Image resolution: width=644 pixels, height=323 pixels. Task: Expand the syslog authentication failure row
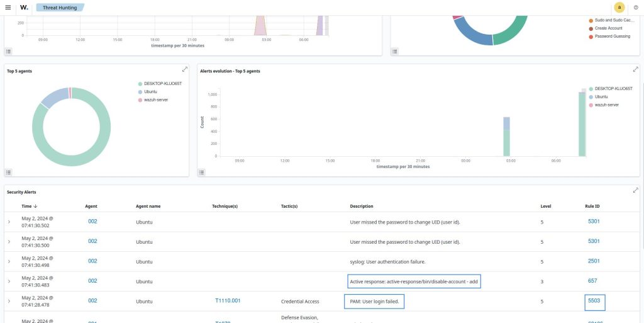click(x=9, y=261)
